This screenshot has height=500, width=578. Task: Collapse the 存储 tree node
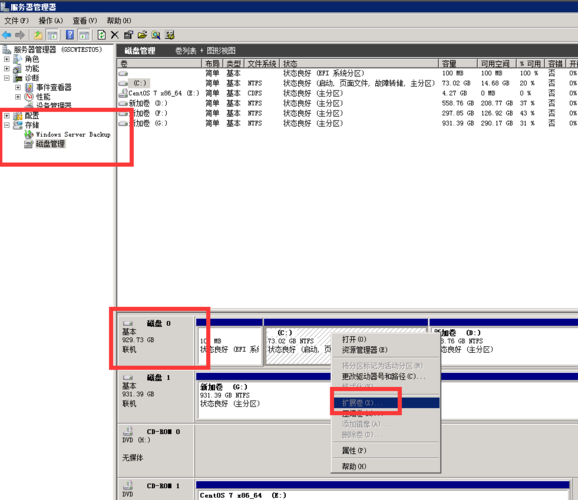pos(7,125)
